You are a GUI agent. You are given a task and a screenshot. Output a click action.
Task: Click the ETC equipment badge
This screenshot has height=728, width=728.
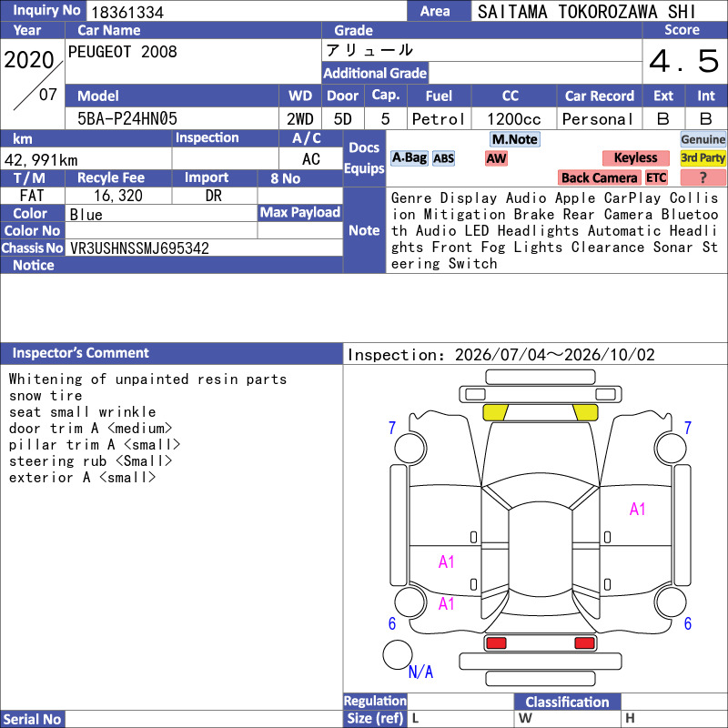[656, 177]
